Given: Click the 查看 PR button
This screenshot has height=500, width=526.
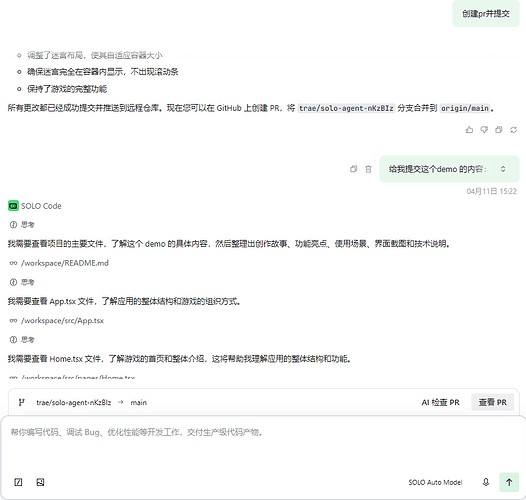Looking at the screenshot, I should (x=492, y=402).
